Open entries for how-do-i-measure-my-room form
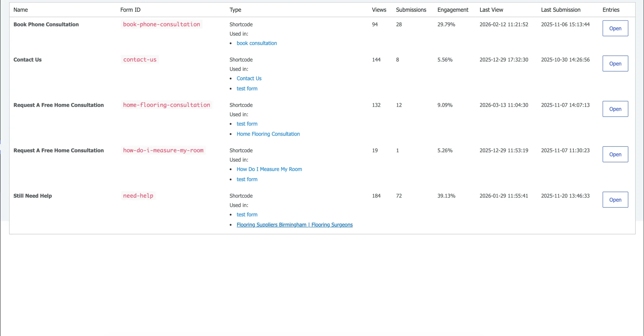Viewport: 644px width, 336px height. (615, 154)
